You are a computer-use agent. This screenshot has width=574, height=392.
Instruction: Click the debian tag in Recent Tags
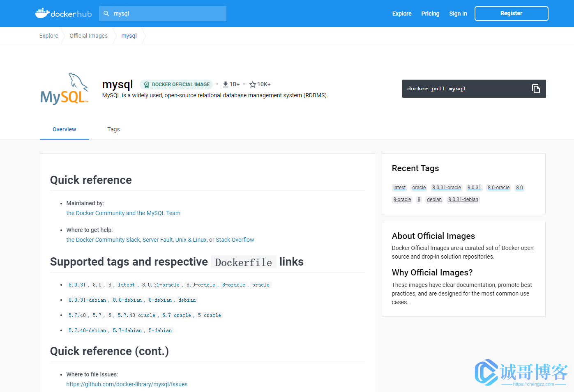[434, 199]
